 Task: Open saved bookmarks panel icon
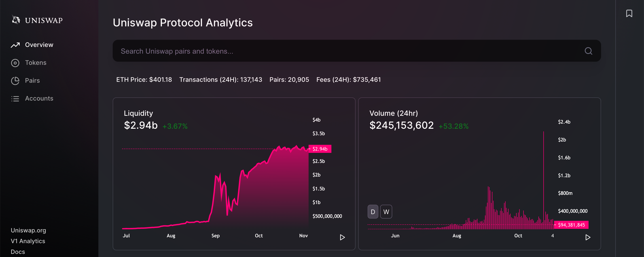[x=629, y=13]
